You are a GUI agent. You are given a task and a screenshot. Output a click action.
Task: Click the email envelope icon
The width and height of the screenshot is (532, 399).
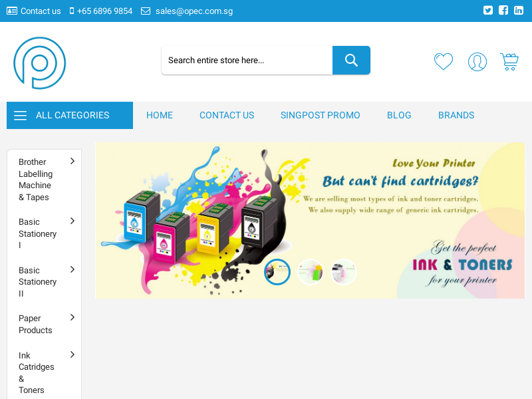point(145,11)
